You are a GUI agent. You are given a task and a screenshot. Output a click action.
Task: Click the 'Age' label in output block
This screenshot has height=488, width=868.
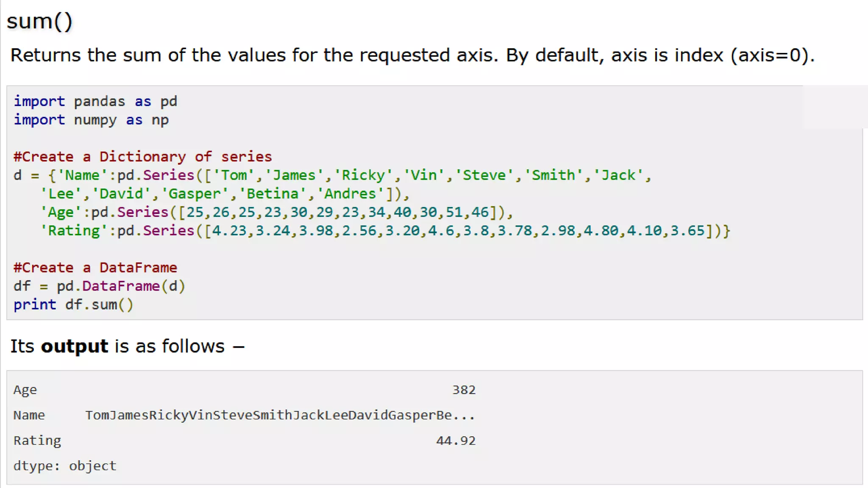[25, 390]
